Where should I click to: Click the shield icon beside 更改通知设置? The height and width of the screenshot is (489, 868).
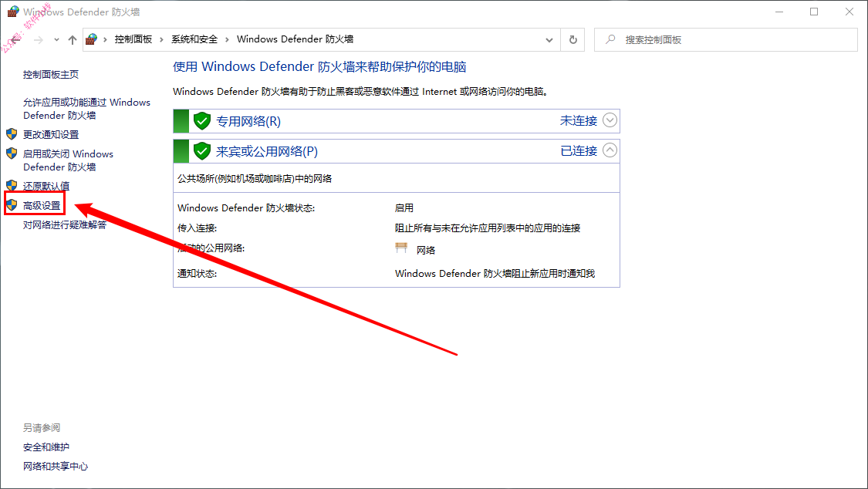click(x=12, y=134)
